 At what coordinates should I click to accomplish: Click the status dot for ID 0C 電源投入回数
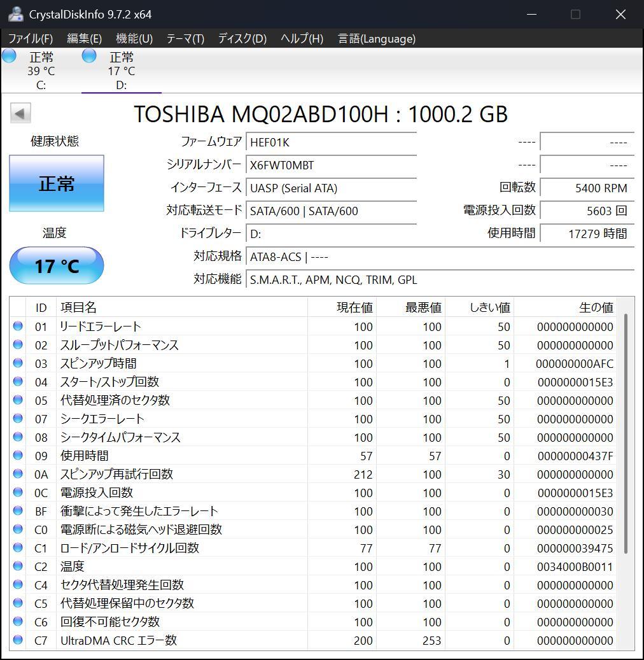coord(18,492)
